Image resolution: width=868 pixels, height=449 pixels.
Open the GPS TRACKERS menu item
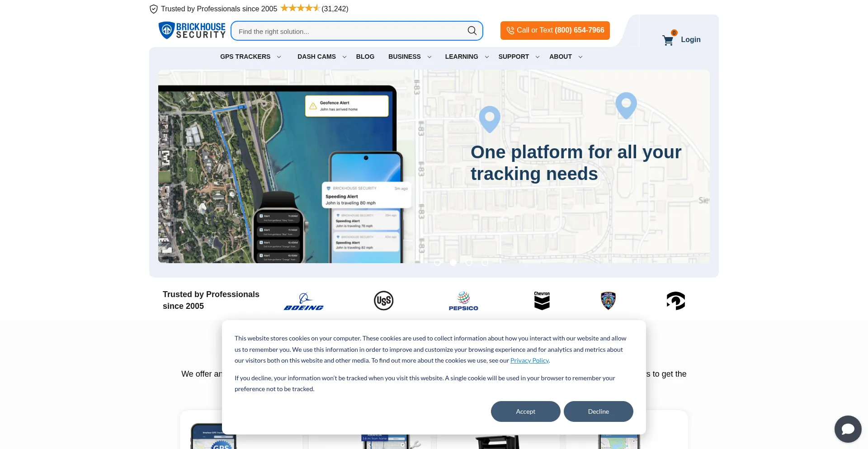[x=245, y=57]
